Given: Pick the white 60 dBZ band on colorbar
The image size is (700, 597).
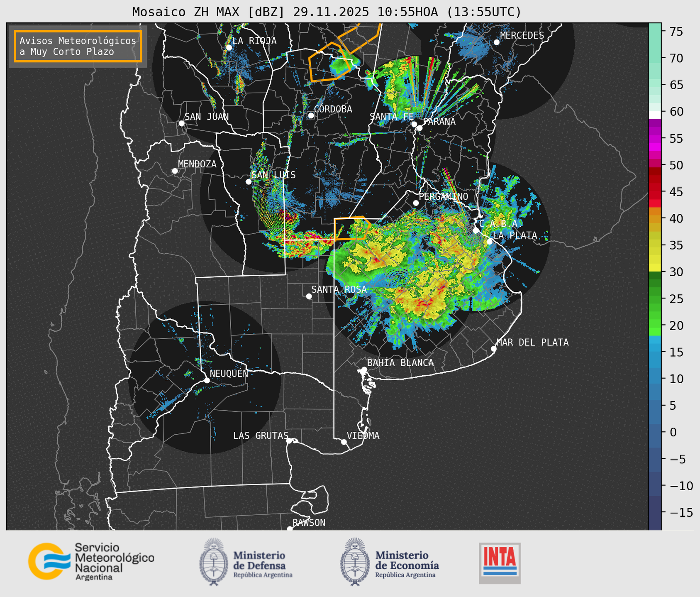Looking at the screenshot, I should click(x=655, y=115).
